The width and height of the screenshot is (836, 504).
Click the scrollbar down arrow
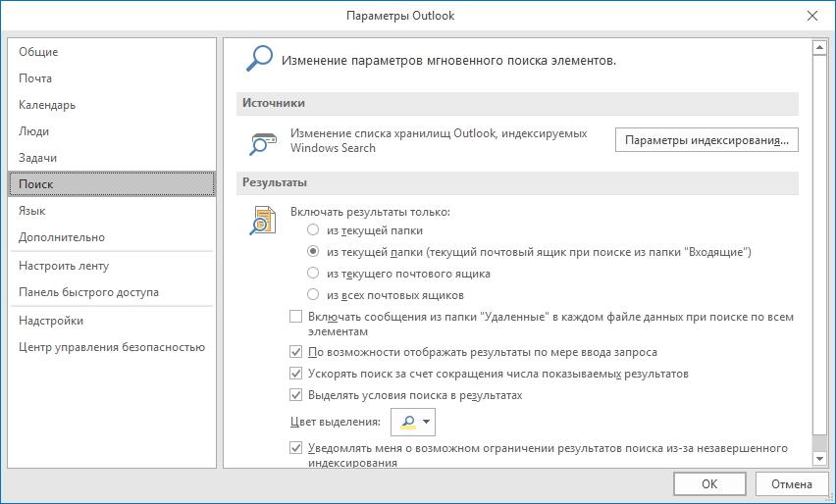[x=819, y=459]
